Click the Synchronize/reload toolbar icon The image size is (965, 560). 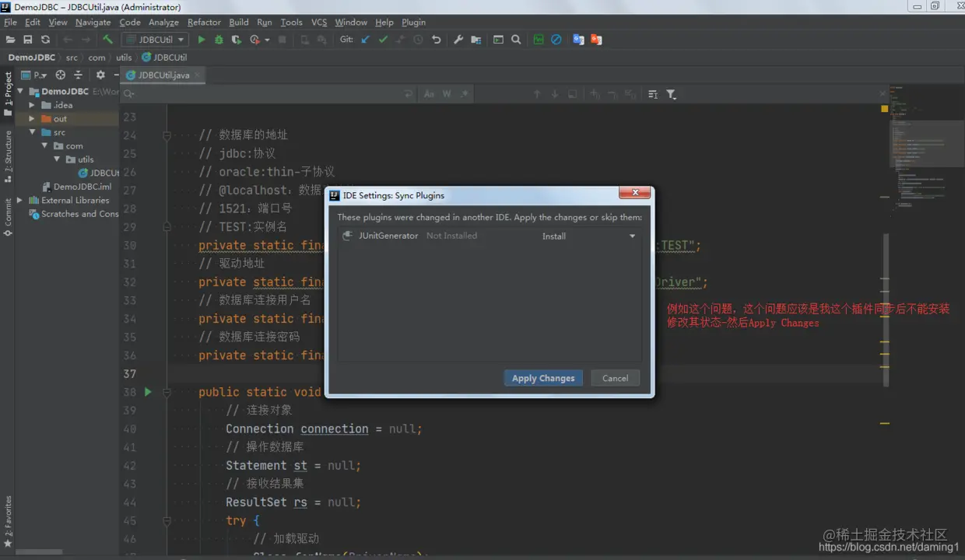pos(45,40)
